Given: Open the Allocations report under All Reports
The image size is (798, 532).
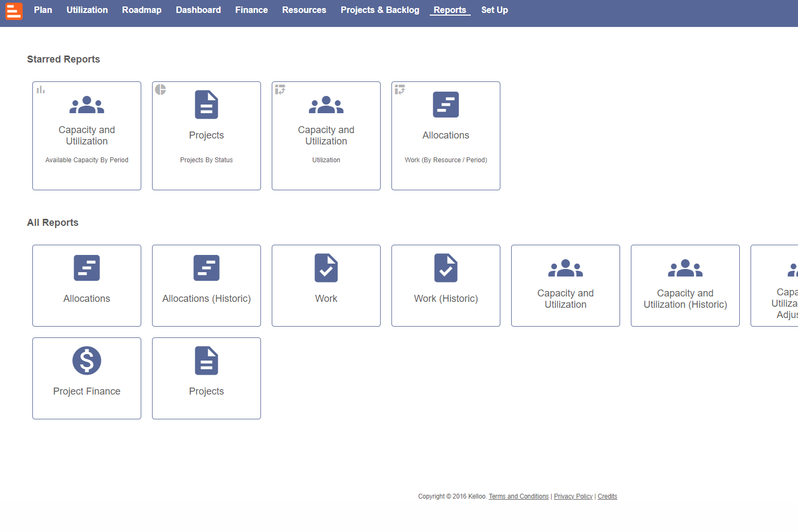Looking at the screenshot, I should (87, 286).
